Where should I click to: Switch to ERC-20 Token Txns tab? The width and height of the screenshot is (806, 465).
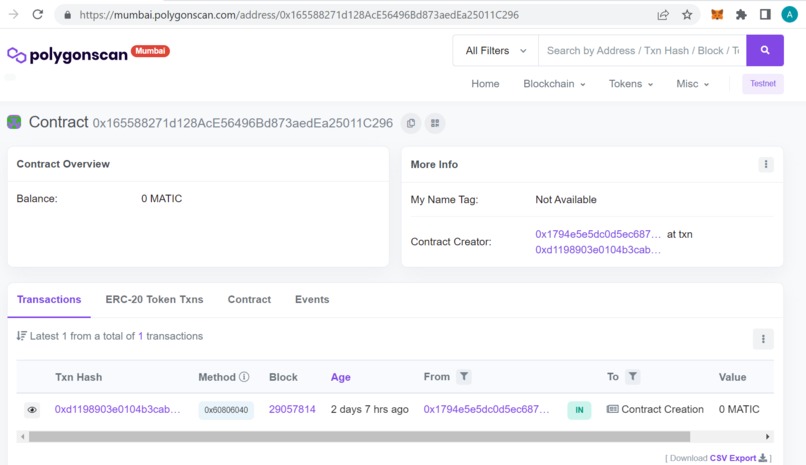click(x=154, y=300)
